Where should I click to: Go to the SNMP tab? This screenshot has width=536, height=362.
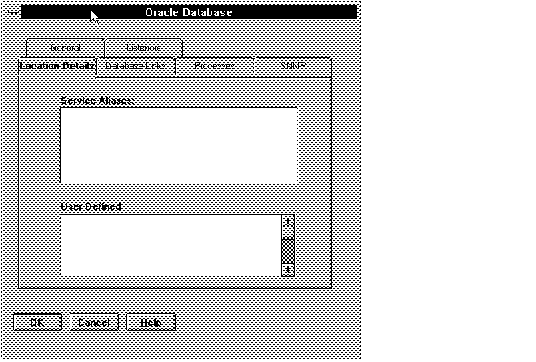(293, 66)
